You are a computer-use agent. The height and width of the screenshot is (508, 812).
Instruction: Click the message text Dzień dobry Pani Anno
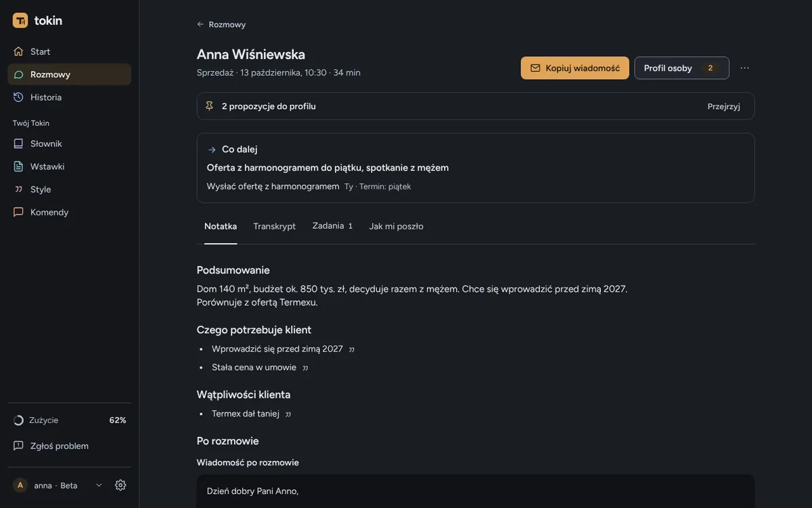point(252,491)
